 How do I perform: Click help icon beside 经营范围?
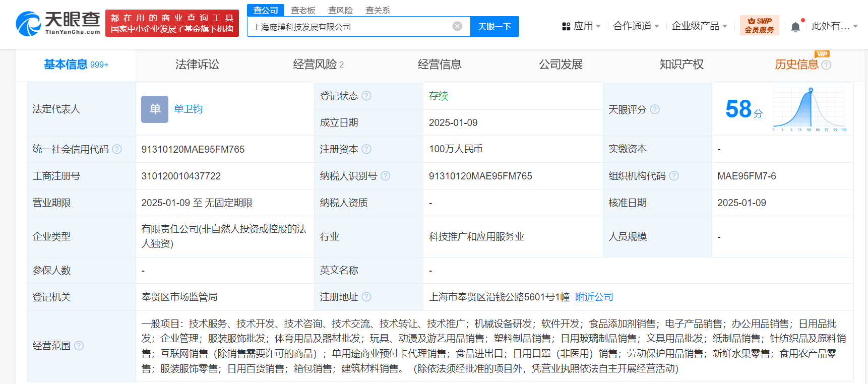(79, 346)
